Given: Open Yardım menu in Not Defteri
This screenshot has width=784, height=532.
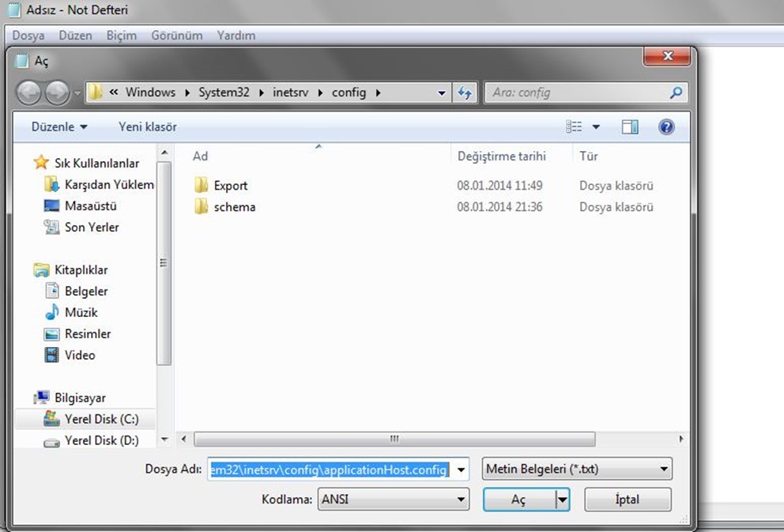Looking at the screenshot, I should (236, 36).
